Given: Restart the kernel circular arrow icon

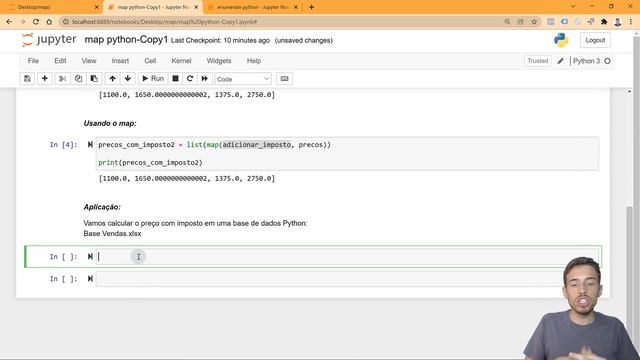Looking at the screenshot, I should (190, 78).
